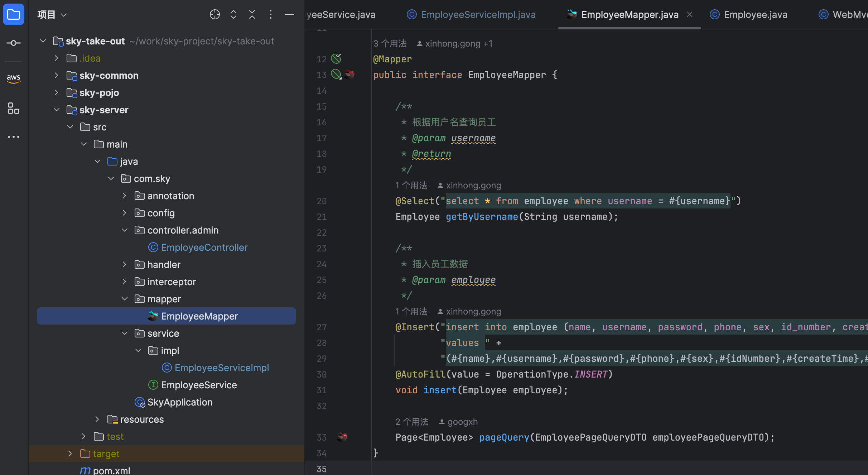Expand the config package
Viewport: 868px width, 475px height.
click(x=125, y=213)
